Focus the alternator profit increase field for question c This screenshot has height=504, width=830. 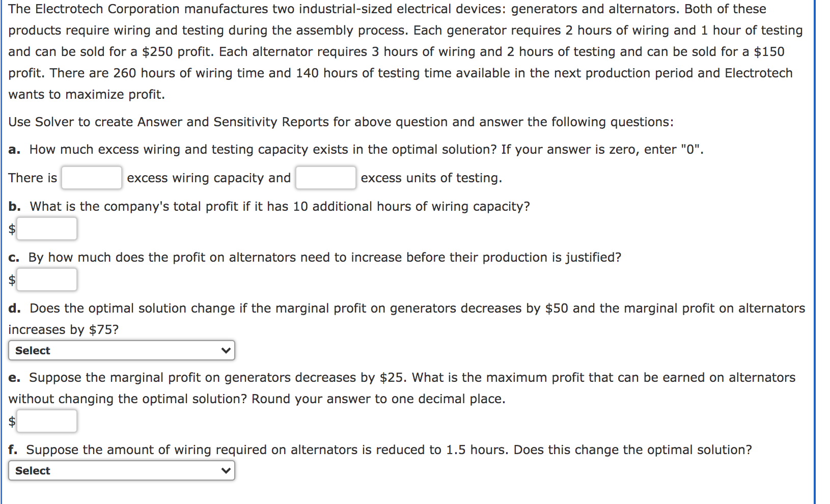click(47, 279)
